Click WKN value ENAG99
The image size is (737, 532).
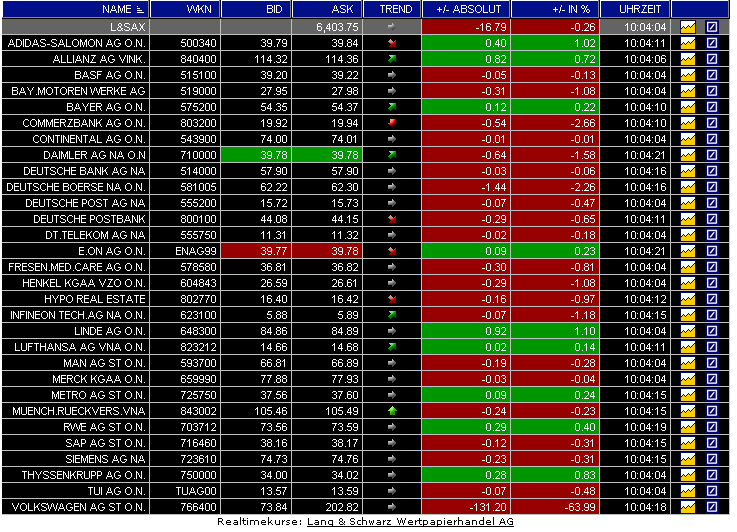pos(196,251)
